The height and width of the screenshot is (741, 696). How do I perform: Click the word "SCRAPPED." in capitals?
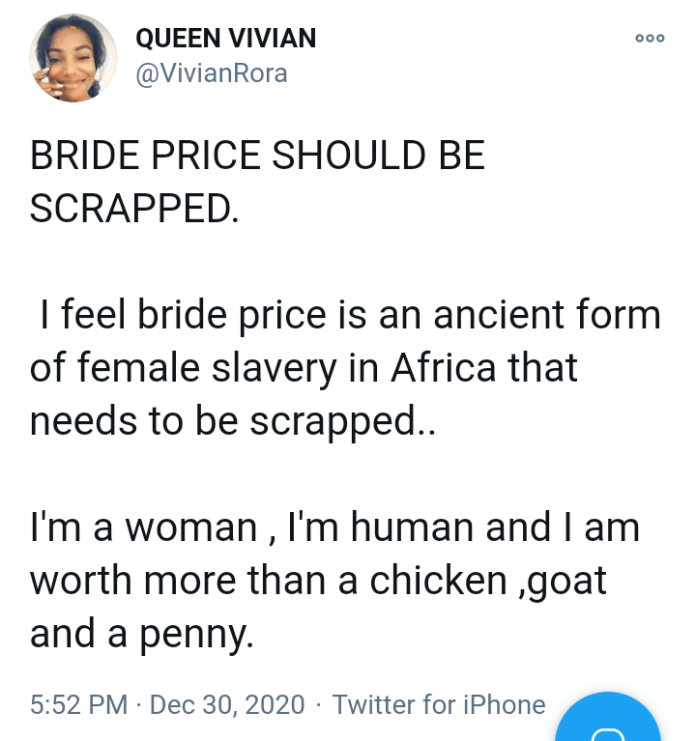[135, 207]
